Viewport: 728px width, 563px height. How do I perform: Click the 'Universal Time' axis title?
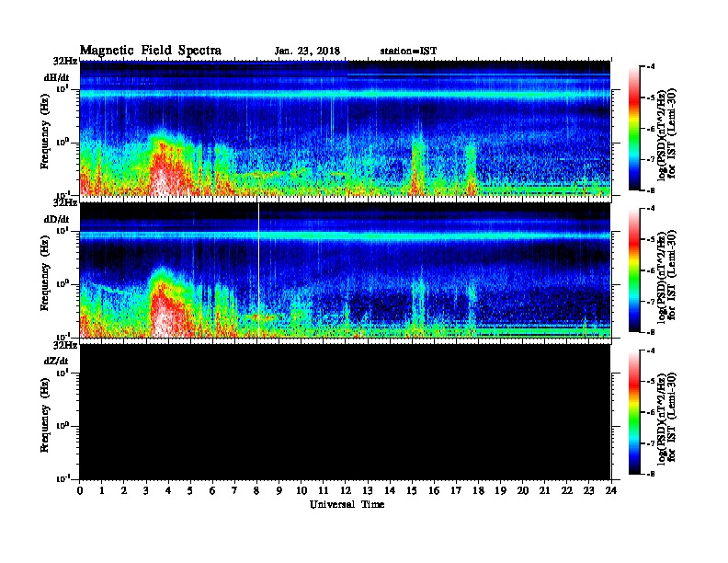coord(347,504)
